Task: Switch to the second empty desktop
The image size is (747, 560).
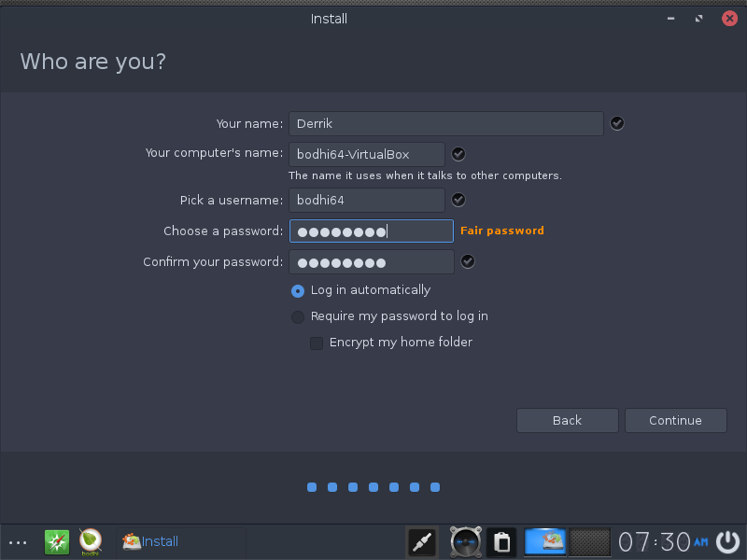Action: 590,542
